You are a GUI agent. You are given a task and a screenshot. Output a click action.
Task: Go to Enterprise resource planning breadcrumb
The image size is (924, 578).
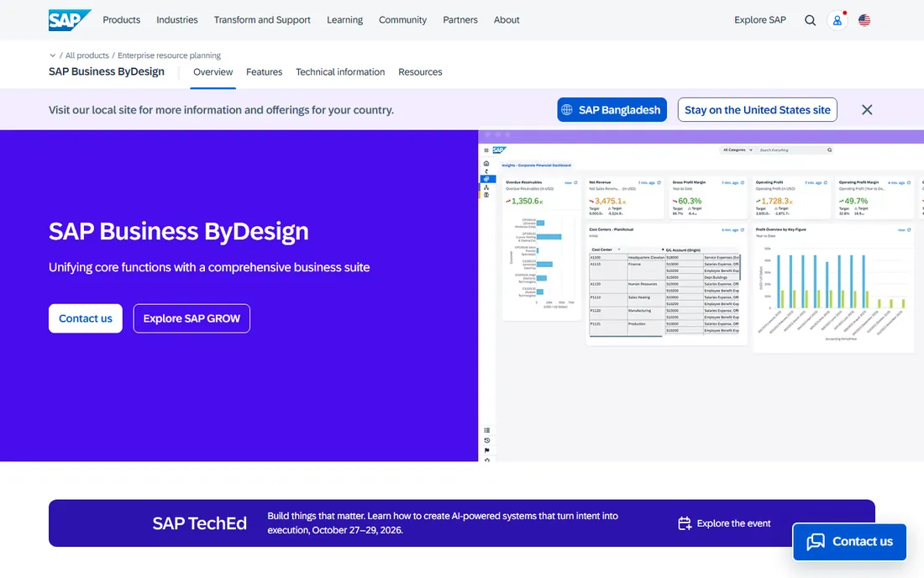[x=169, y=55]
